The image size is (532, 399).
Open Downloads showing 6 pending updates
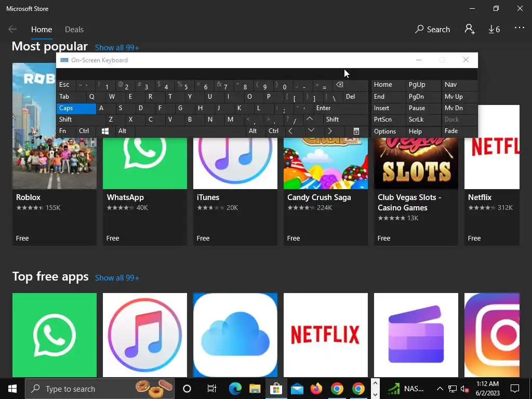coord(494,30)
